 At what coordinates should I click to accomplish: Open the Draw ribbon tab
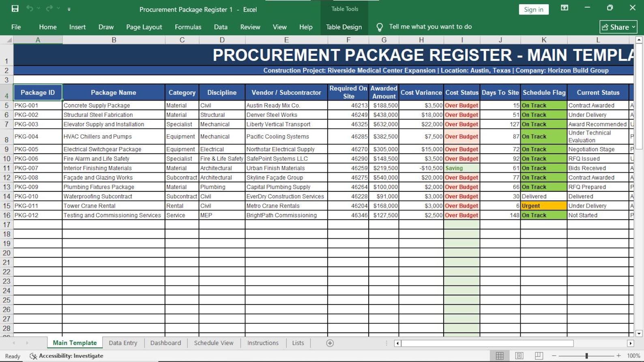(x=106, y=27)
